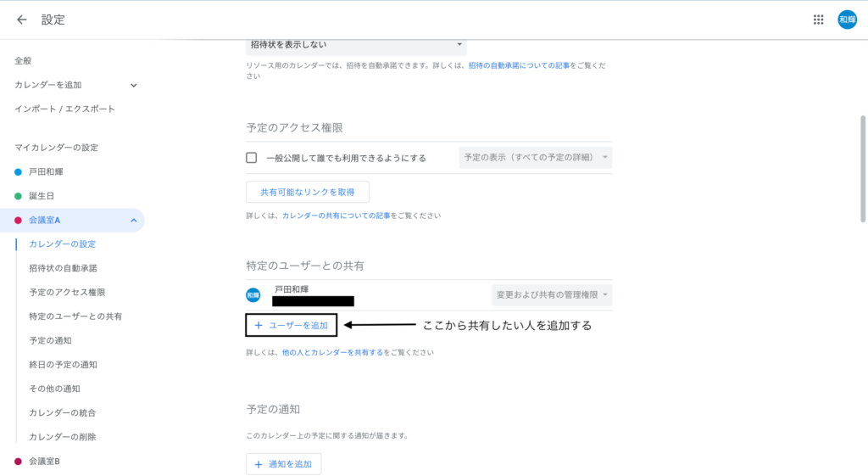
Task: Click the red dot beside 会議室A
Action: pyautogui.click(x=19, y=221)
